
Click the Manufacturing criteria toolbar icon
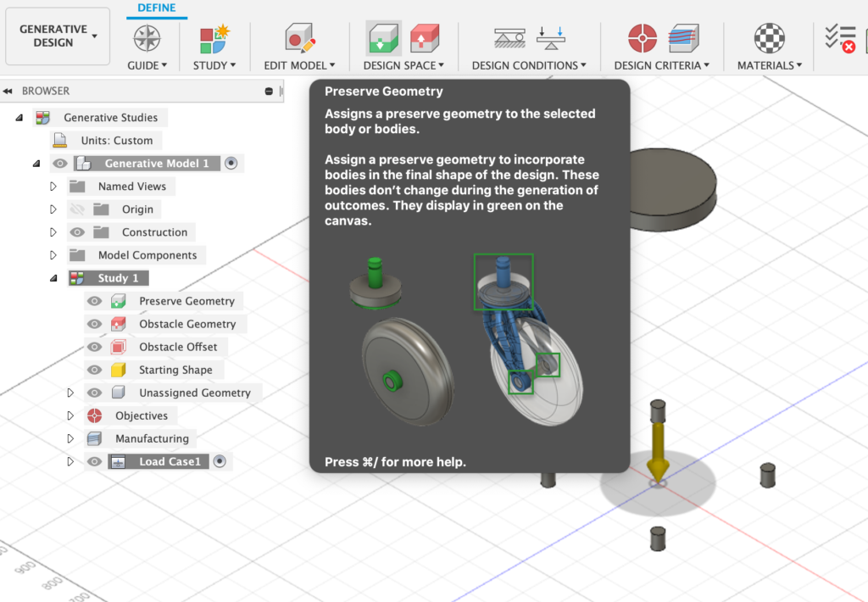pos(683,38)
